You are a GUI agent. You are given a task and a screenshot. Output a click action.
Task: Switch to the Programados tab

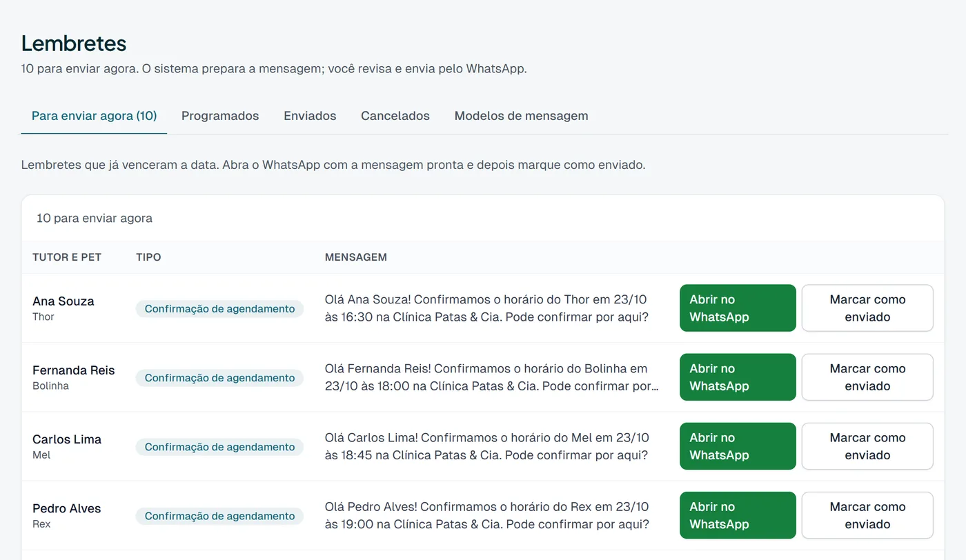click(220, 116)
